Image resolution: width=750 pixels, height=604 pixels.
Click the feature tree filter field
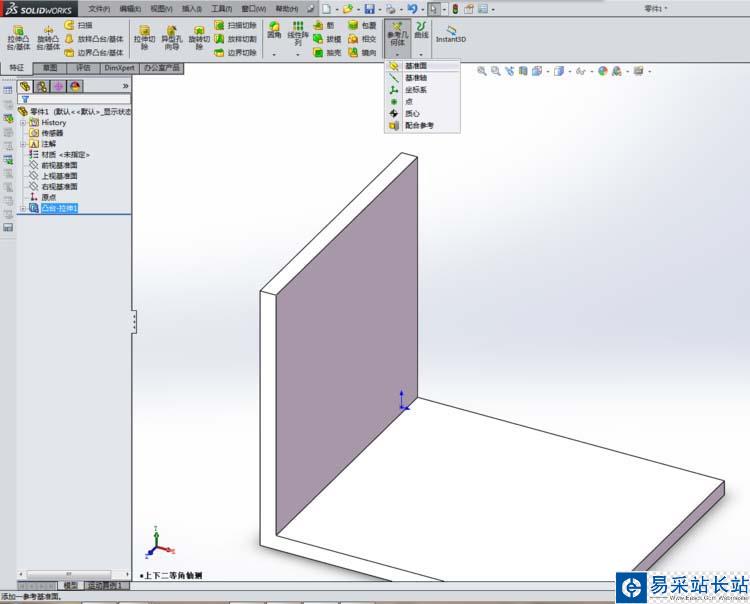[x=74, y=99]
